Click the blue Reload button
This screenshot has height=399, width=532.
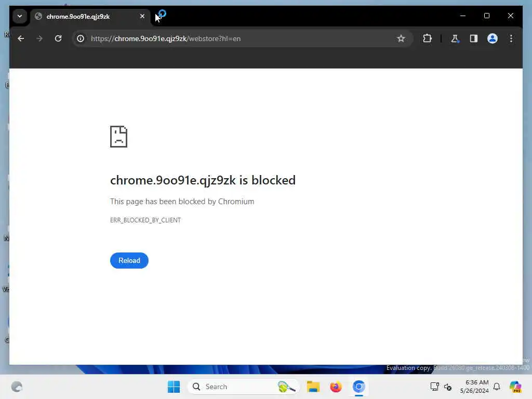[x=129, y=261]
